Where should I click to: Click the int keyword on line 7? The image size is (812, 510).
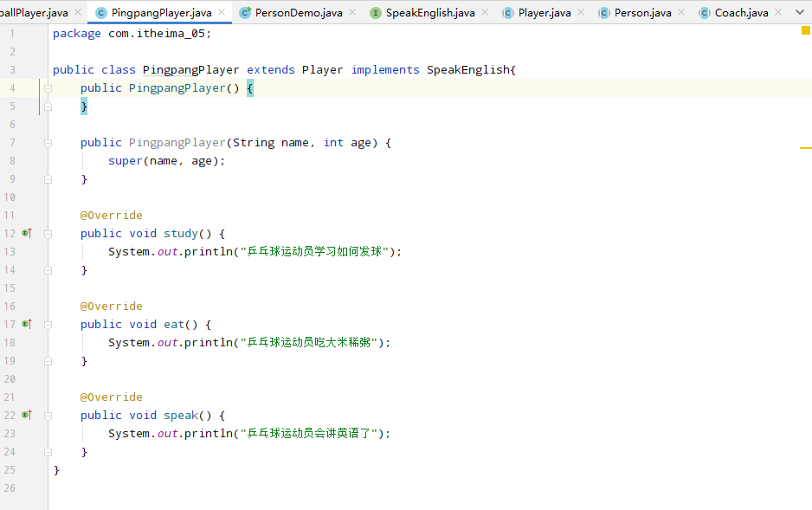point(333,142)
